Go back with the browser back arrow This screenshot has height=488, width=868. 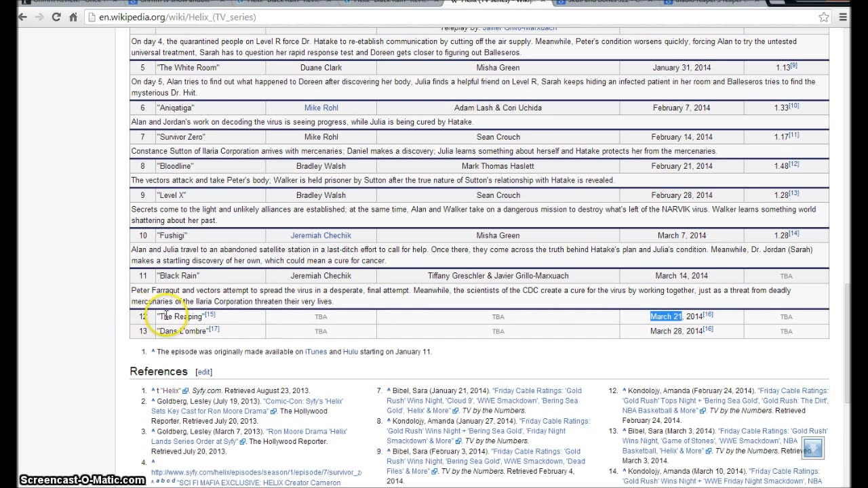coord(22,17)
